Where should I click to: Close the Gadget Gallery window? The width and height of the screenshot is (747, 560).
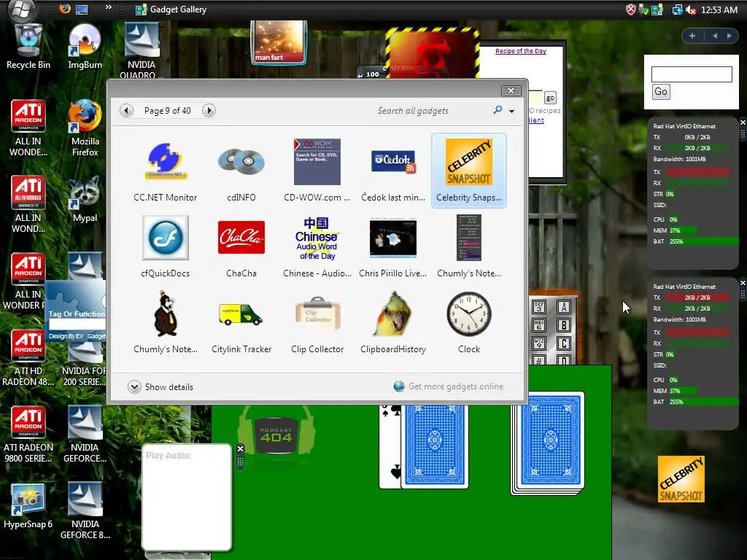511,90
